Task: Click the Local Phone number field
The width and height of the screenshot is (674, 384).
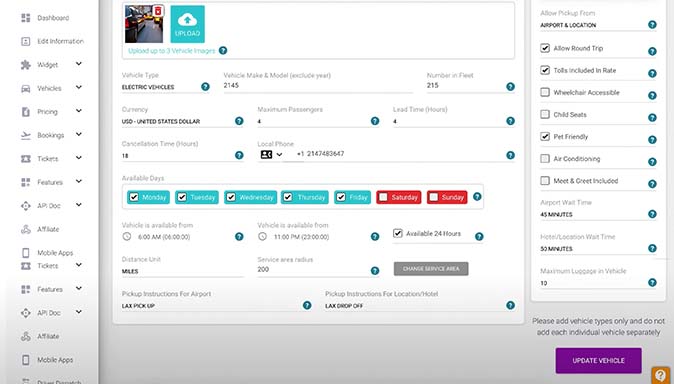Action: (x=400, y=154)
